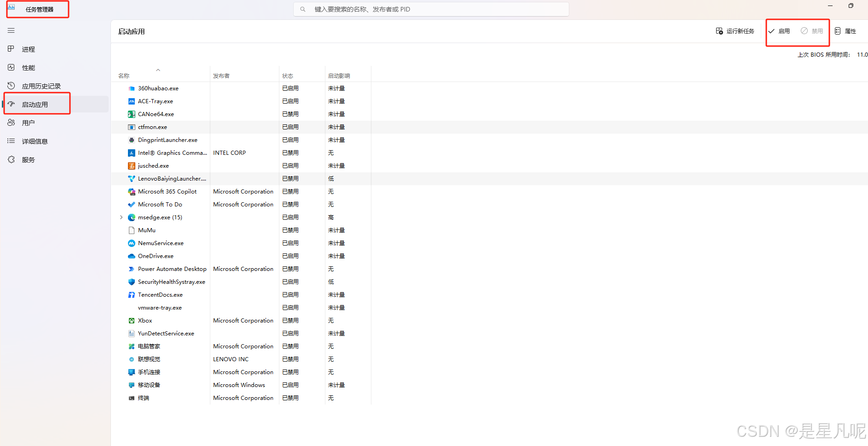Screen dimensions: 868x446
Task: Click the DingprintLauncher.exe icon
Action: 132,140
